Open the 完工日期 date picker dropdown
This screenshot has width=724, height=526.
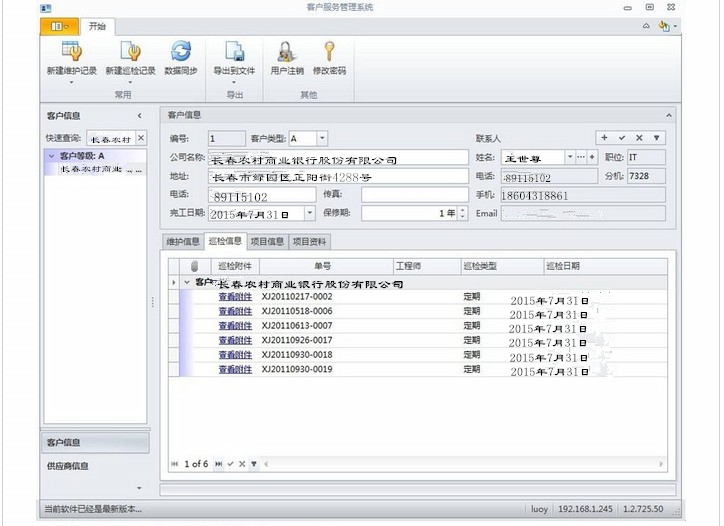pos(309,213)
